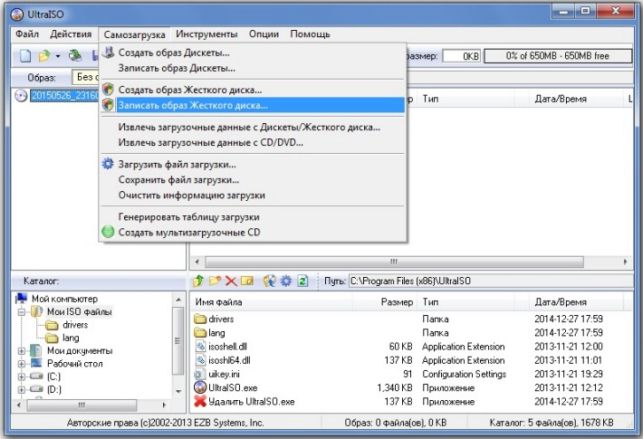Expand the Рабочий стол tree node
Viewport: 643px width, 439px height.
pos(22,364)
